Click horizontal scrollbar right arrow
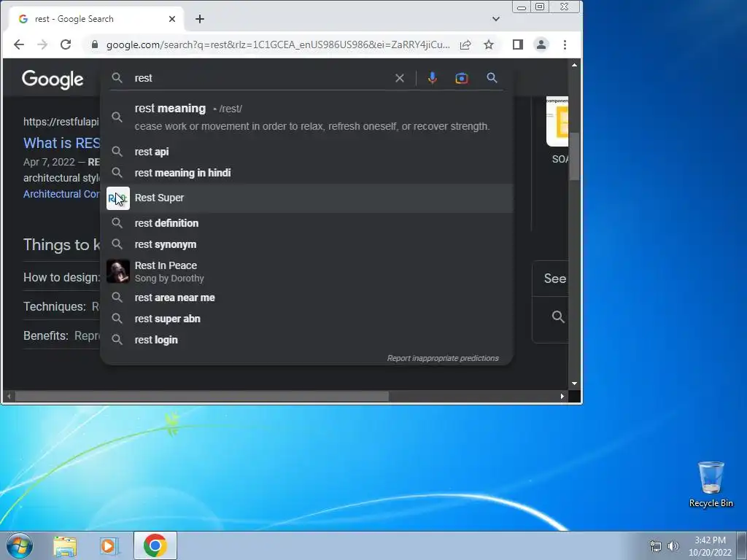 pyautogui.click(x=562, y=396)
